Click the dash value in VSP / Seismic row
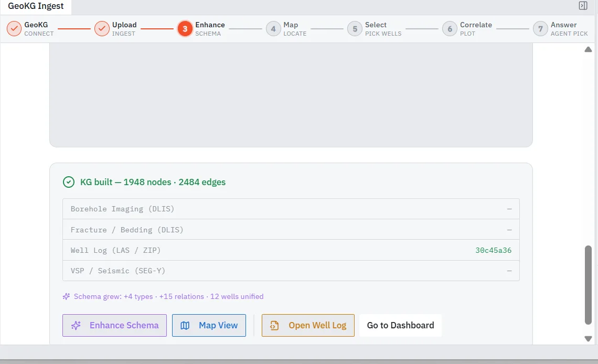This screenshot has width=598, height=364. 509,271
